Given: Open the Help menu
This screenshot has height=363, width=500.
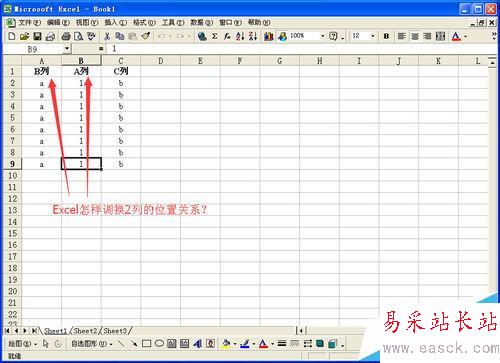Looking at the screenshot, I should pyautogui.click(x=259, y=23).
